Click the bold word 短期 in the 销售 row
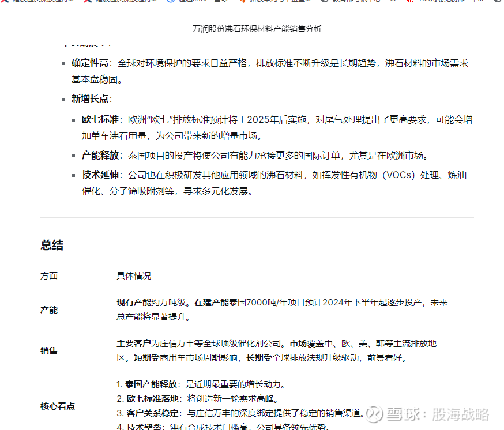This screenshot has height=430, width=504. click(142, 358)
